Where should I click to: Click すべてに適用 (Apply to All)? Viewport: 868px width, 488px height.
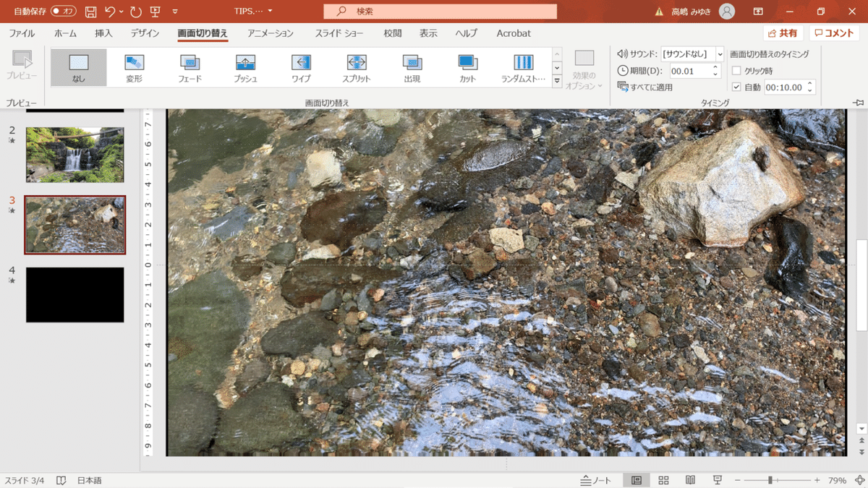(x=645, y=87)
